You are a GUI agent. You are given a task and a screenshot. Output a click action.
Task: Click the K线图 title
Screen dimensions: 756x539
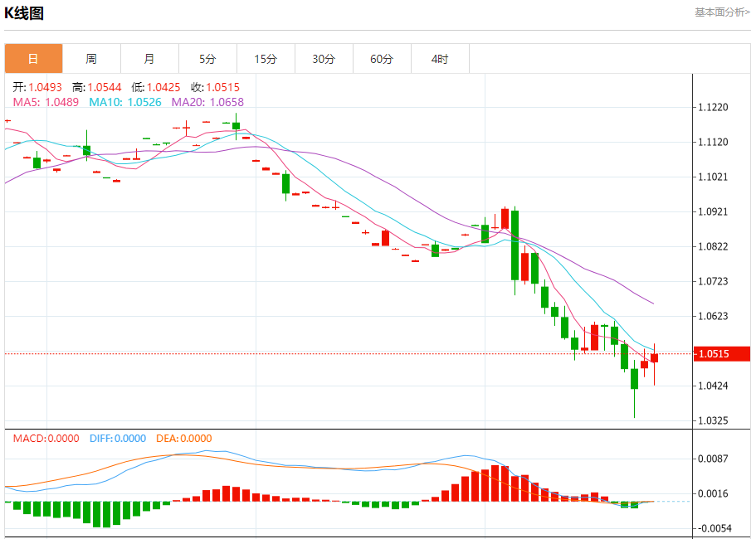[x=24, y=13]
